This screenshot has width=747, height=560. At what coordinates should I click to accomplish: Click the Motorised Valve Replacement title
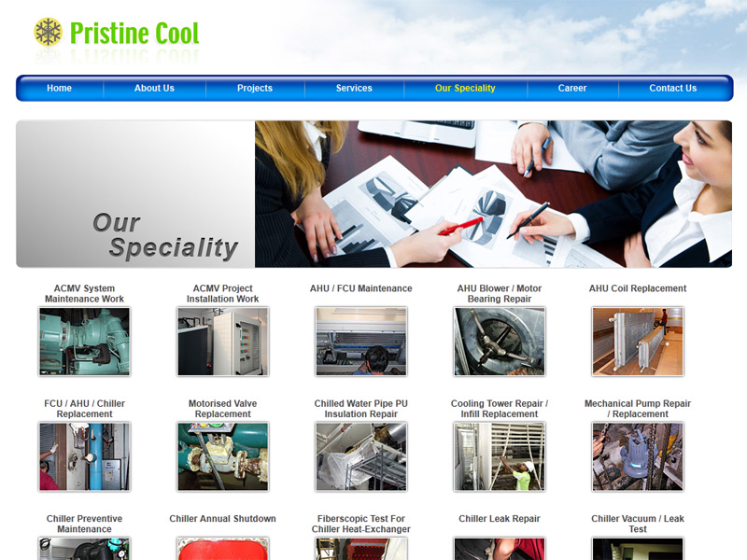222,409
